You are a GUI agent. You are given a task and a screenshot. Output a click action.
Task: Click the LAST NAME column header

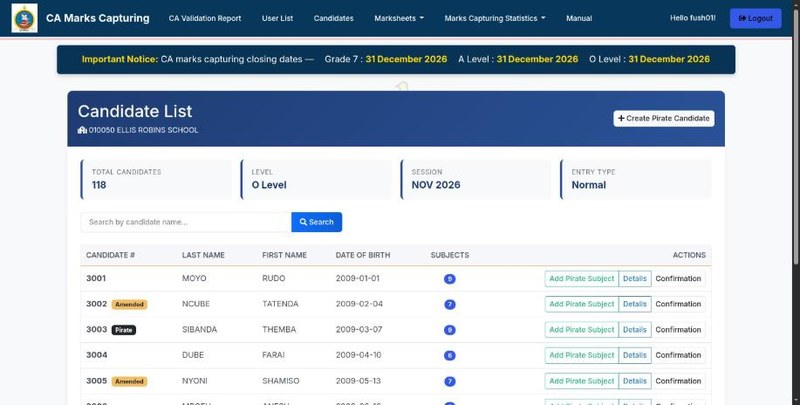tap(203, 255)
